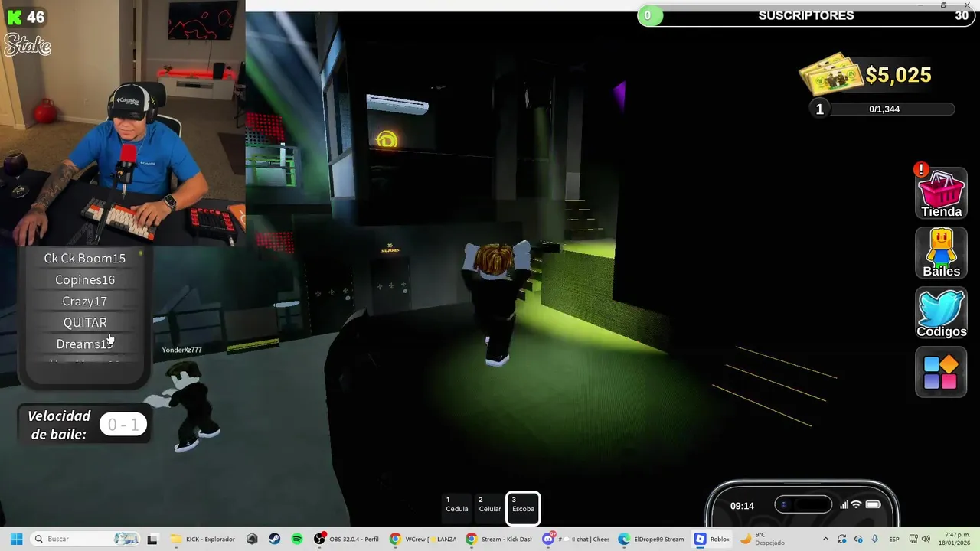Open the Bailes dances menu

(x=941, y=253)
